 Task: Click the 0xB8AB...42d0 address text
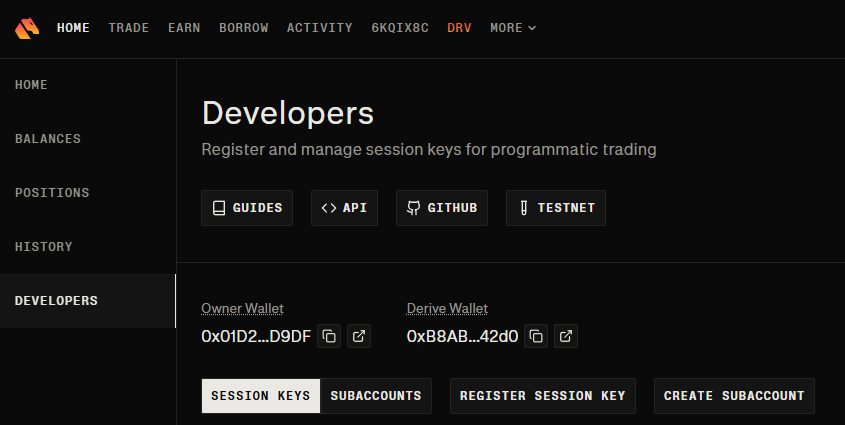[462, 337]
